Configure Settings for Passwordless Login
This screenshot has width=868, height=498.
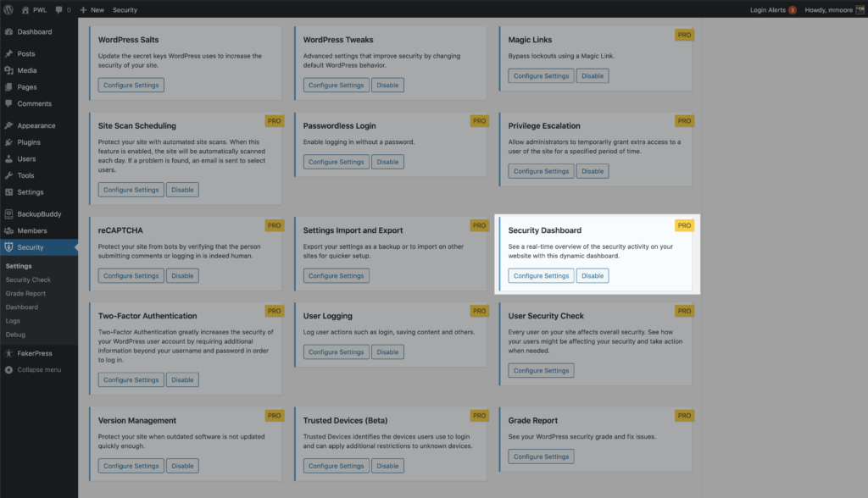tap(336, 162)
